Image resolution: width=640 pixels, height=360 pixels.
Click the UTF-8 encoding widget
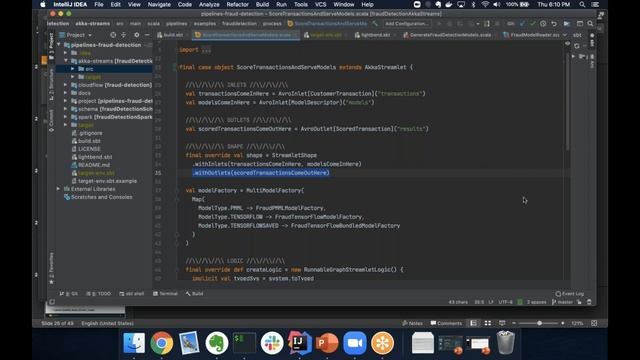505,302
